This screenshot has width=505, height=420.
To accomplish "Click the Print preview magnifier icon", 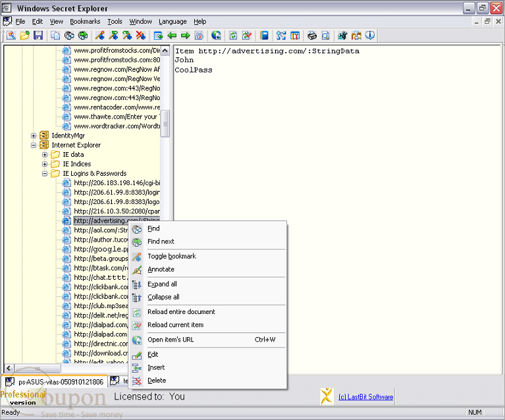I will (x=326, y=36).
